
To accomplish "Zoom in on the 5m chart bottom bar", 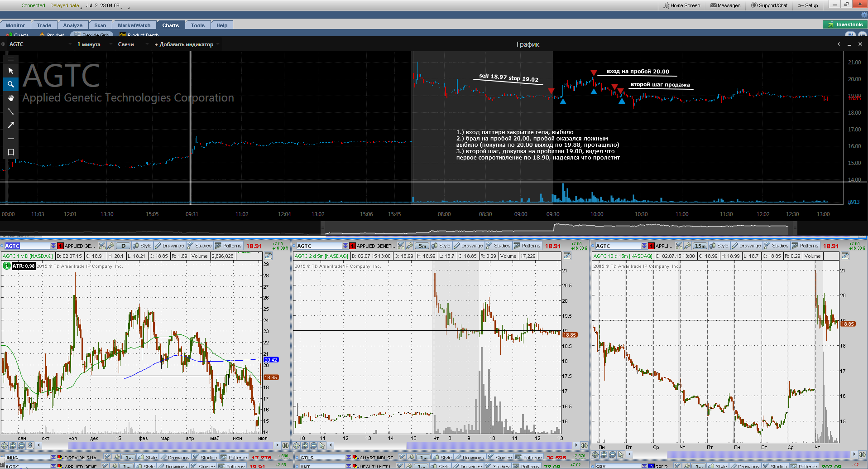I will click(x=305, y=445).
